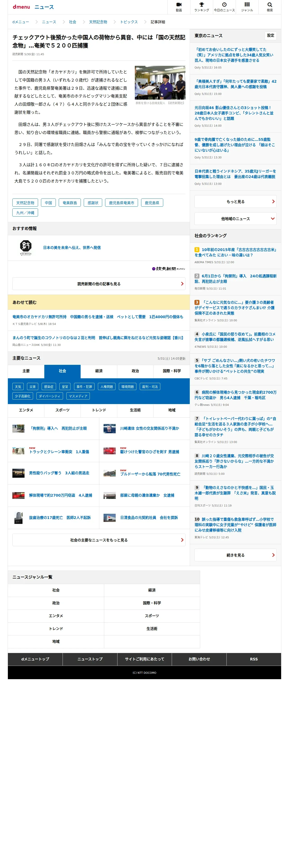Click the トピックス breadcrumb link

coord(129,22)
